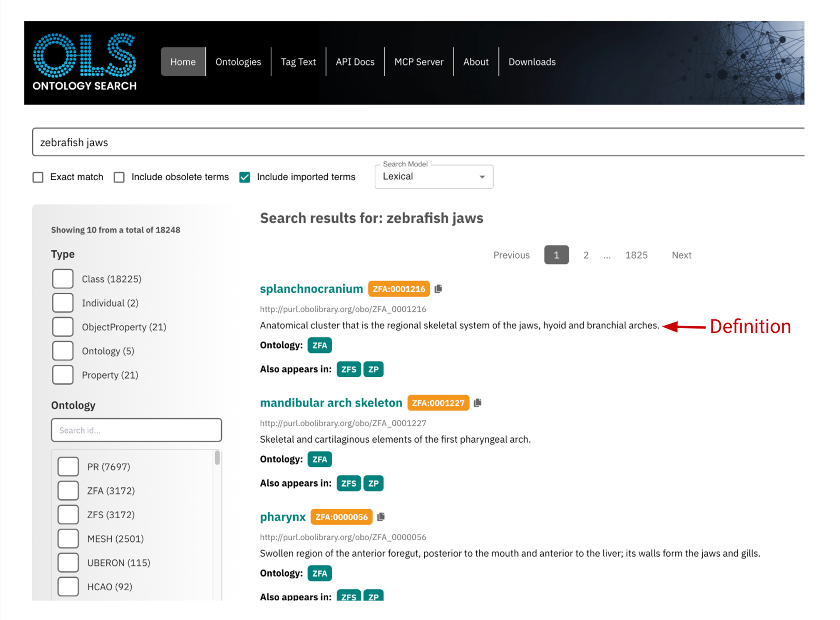This screenshot has width=840, height=620.
Task: Go to results page 2
Action: pyautogui.click(x=586, y=255)
